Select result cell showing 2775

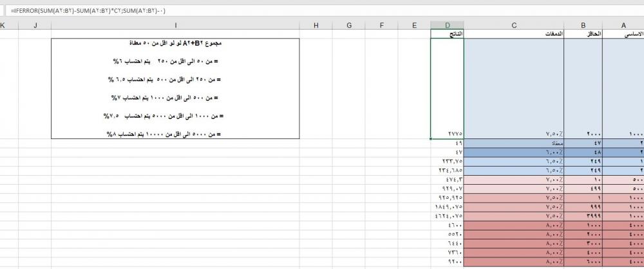tap(447, 133)
